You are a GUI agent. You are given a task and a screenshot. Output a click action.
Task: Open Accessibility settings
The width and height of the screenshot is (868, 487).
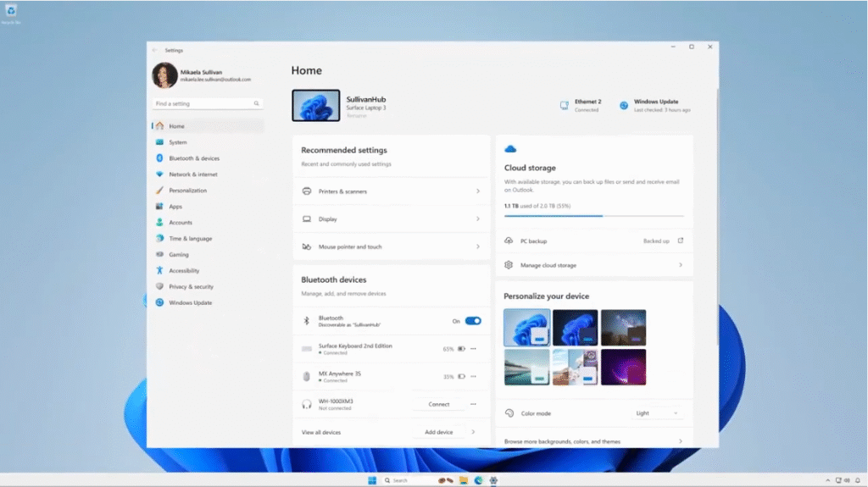pos(209,271)
